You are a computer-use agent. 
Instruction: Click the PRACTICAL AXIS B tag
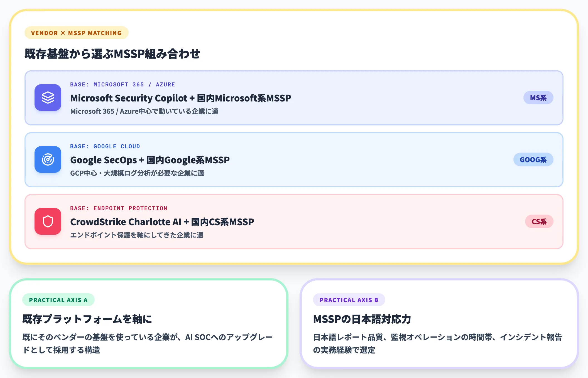(349, 300)
